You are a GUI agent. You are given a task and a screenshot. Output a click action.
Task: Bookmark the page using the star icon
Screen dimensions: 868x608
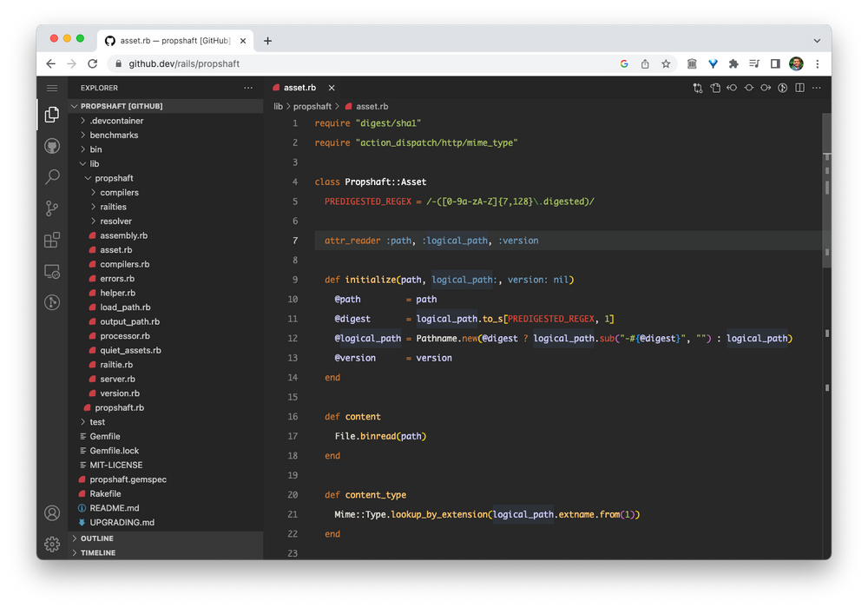[666, 63]
